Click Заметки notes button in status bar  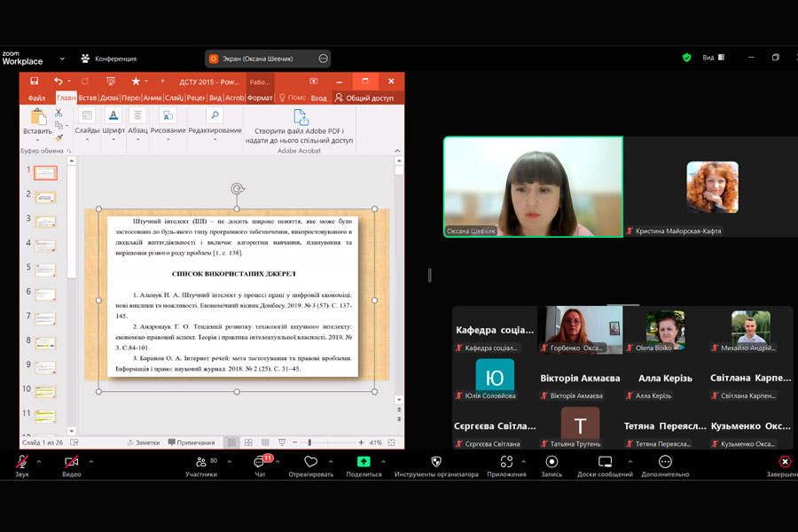click(143, 442)
